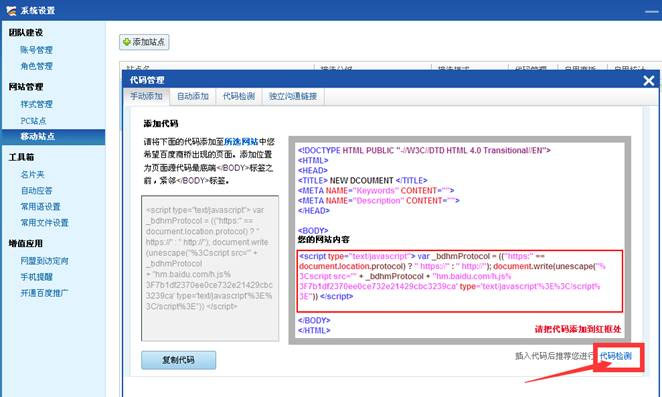Click the green plus icon on 添加站点
The height and width of the screenshot is (397, 662).
(x=126, y=42)
